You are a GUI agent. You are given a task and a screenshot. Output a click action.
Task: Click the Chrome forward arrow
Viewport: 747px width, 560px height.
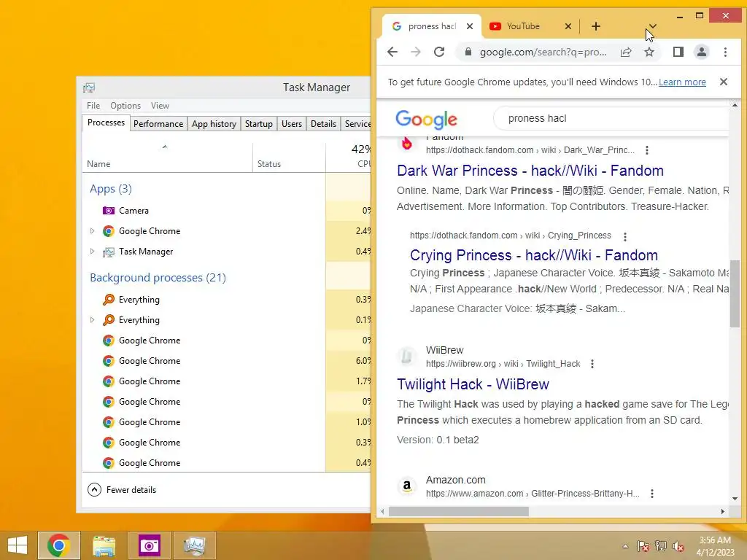click(x=415, y=52)
